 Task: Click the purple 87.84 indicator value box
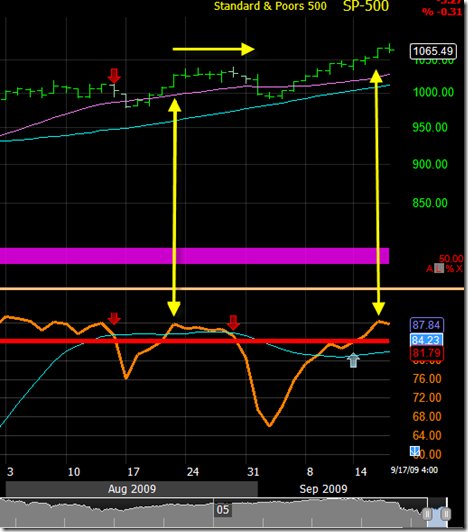click(427, 325)
